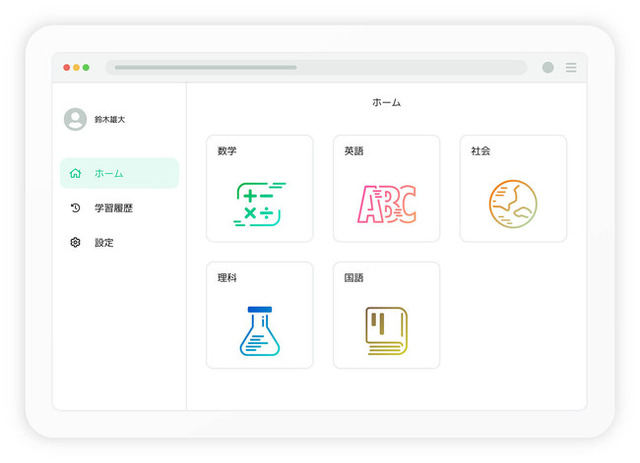Click the orange globe icon

click(513, 204)
